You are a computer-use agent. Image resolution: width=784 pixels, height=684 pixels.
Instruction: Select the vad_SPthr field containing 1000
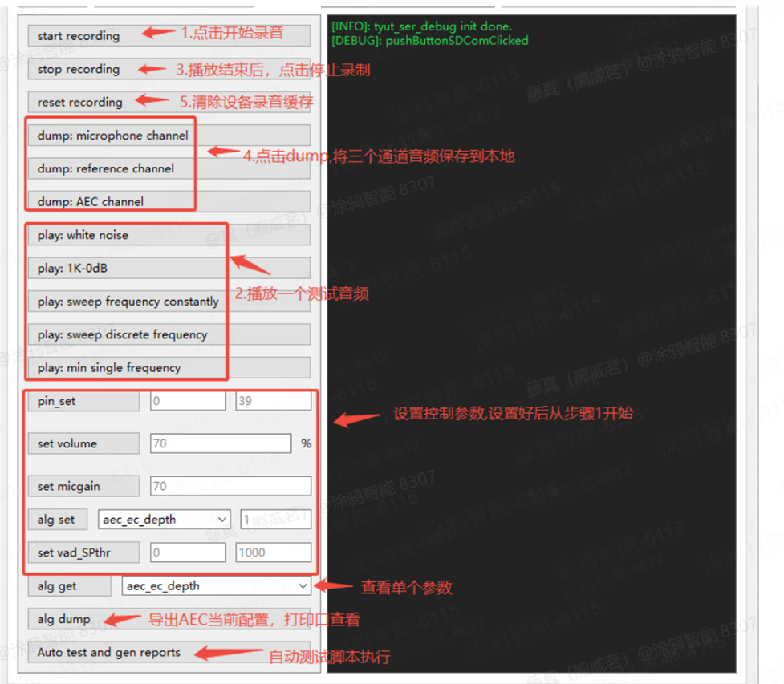click(273, 552)
